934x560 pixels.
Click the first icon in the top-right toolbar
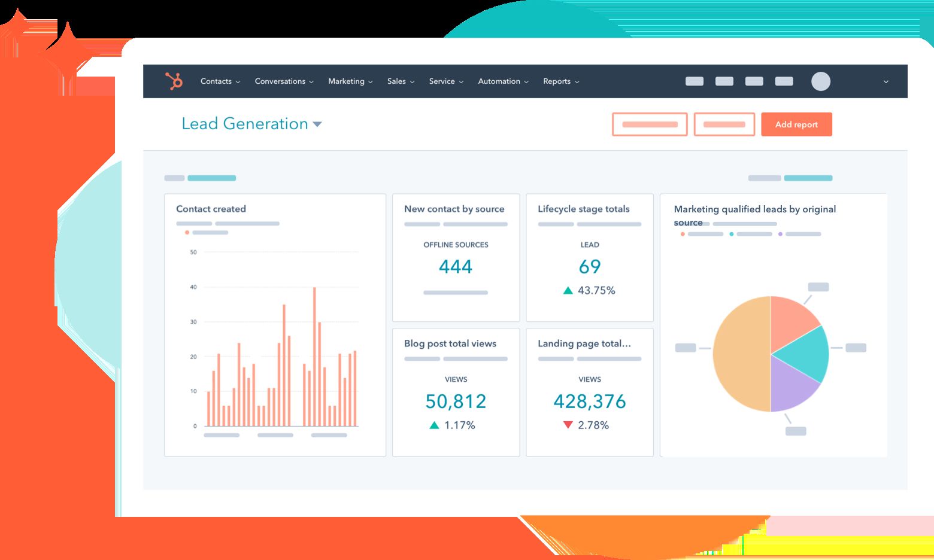coord(695,81)
